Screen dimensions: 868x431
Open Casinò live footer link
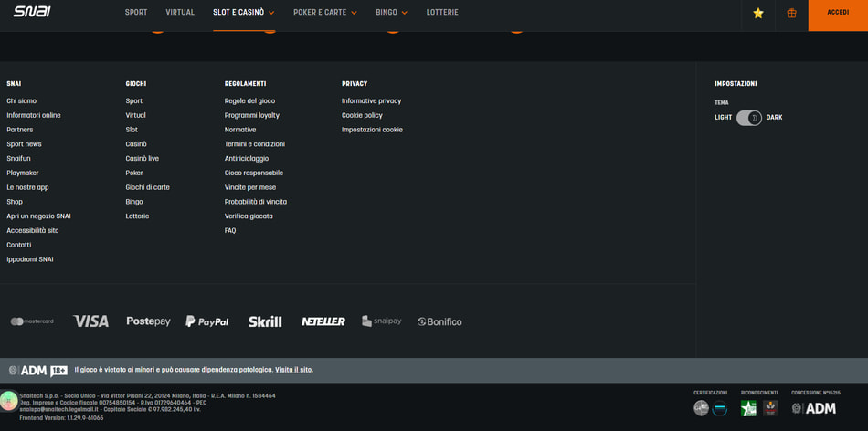click(143, 158)
